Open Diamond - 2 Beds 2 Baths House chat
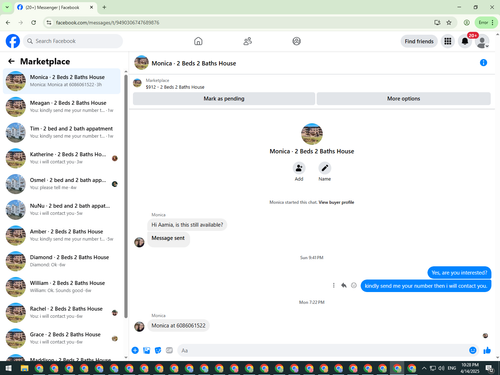500x375 pixels. (62, 261)
